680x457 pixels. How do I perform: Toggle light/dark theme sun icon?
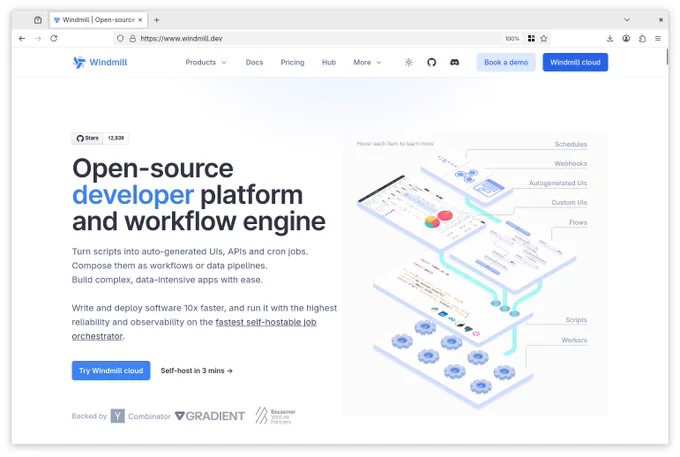point(409,62)
